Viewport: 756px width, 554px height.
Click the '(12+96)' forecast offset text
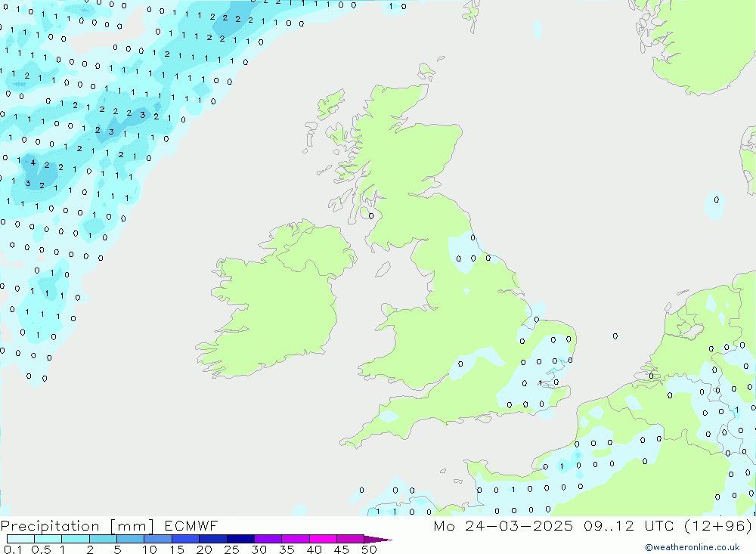tap(718, 525)
